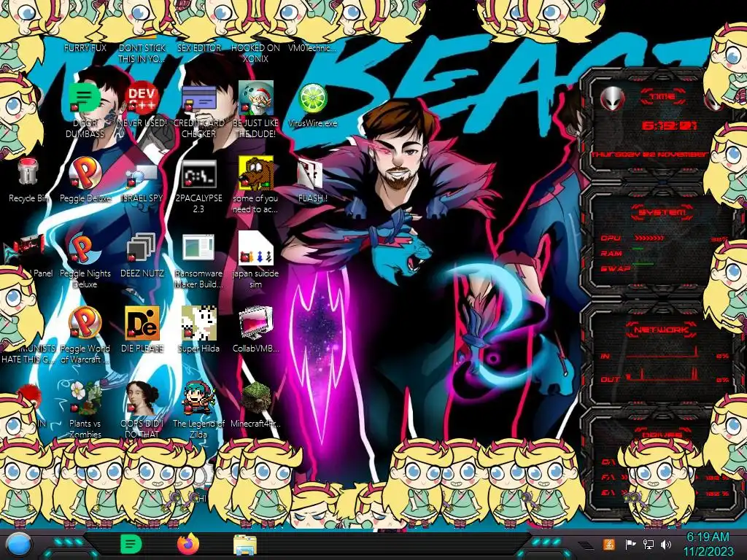Open the 2PACALYPSE 2.3 command-prompt icon
Screen dimensions: 747x560
click(x=198, y=174)
